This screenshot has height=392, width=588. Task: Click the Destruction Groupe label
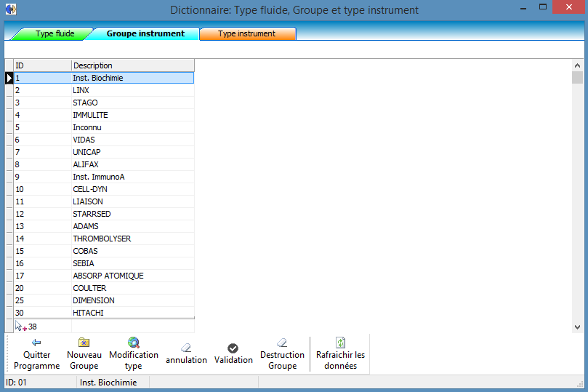point(282,360)
